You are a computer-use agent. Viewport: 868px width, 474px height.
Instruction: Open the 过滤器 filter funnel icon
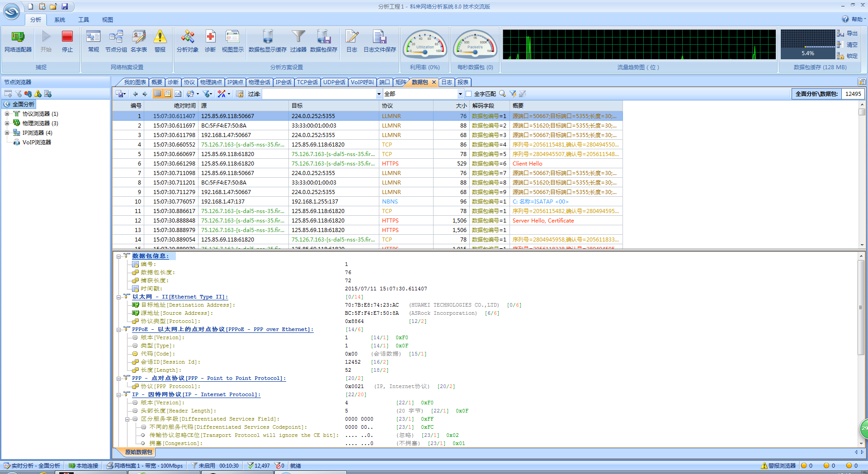(x=298, y=37)
